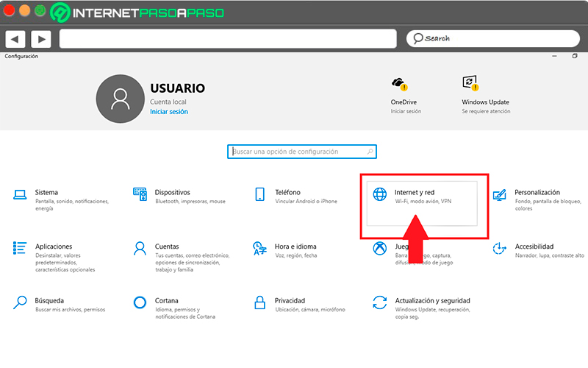
Task: Click the Hora e idioma label
Action: [x=295, y=247]
